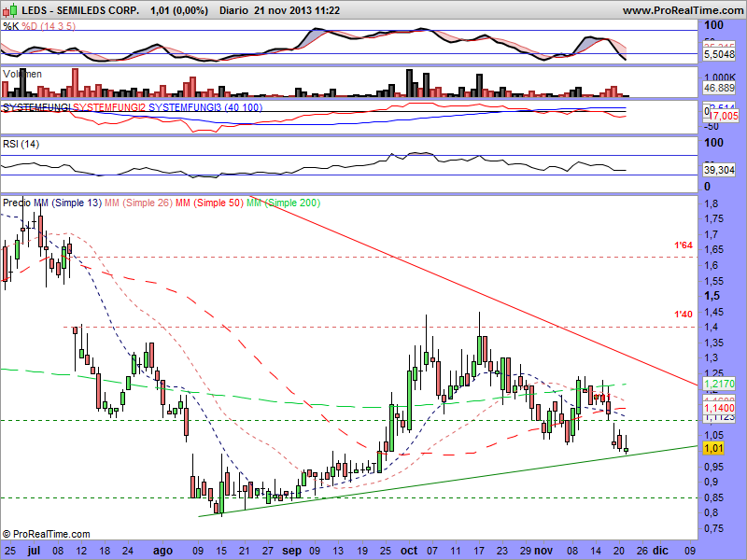Click the 39,304 RSI value tag
Viewport: 747px width, 560px height.
(719, 170)
